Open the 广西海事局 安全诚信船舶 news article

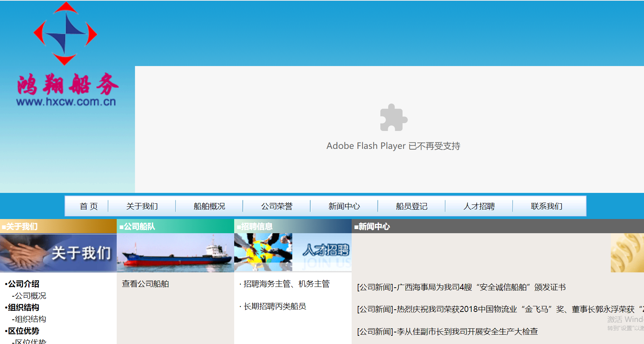tap(461, 287)
